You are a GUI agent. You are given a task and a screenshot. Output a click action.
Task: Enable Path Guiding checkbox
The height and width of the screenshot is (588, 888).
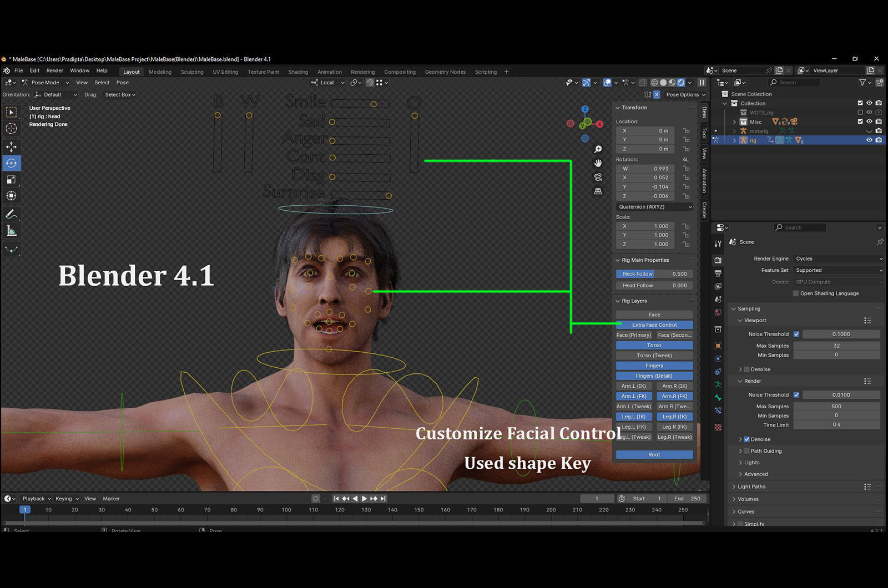point(747,451)
